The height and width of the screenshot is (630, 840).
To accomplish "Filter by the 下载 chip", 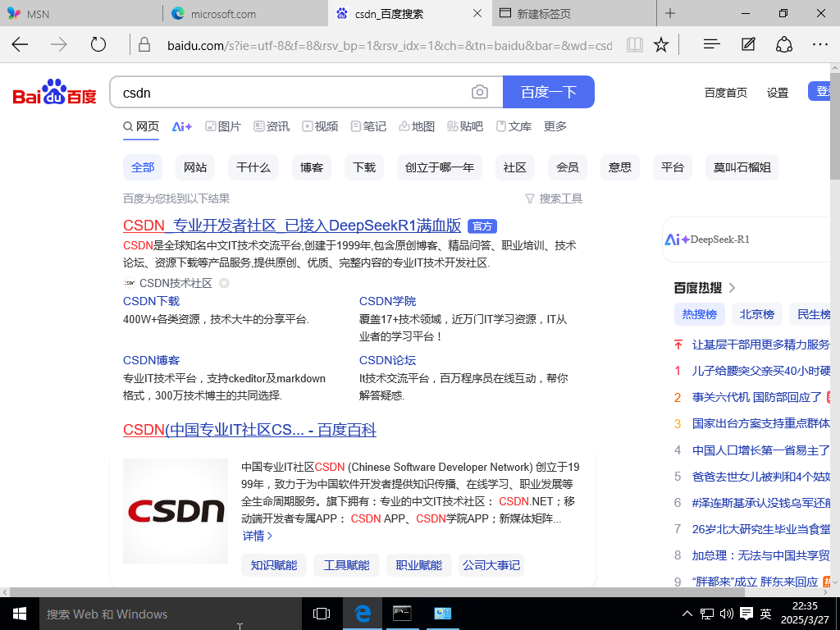I will click(363, 167).
